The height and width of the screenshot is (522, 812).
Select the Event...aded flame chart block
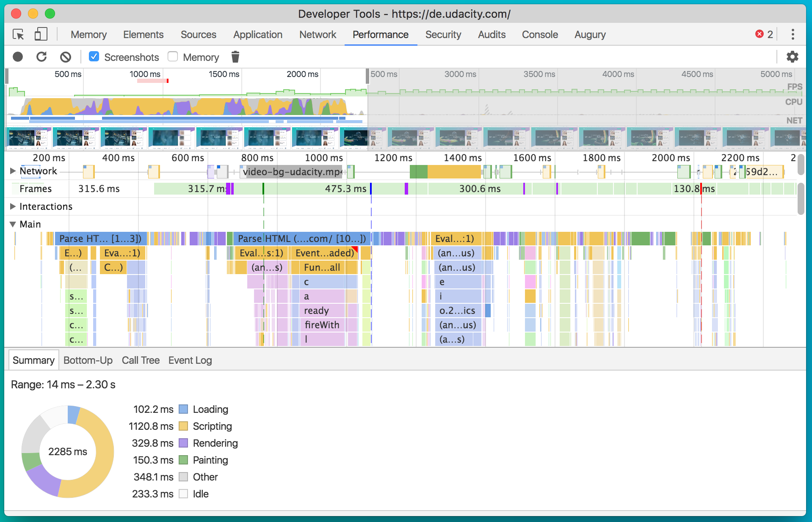324,253
